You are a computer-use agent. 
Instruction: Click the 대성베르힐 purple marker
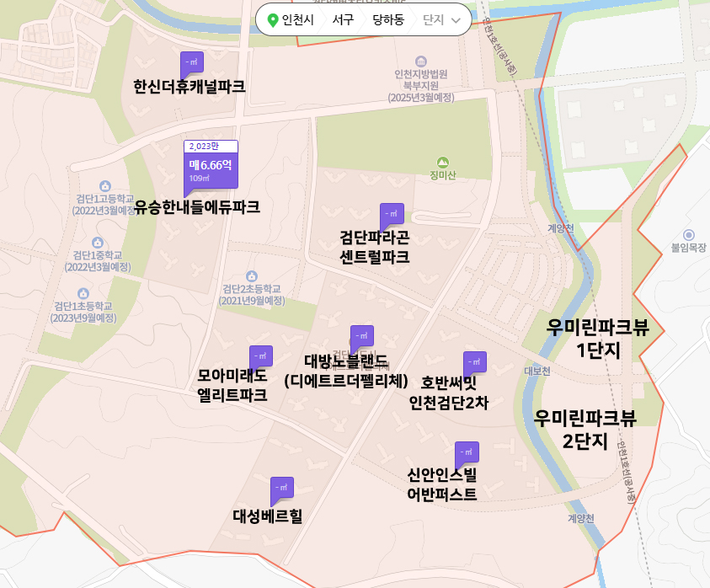click(281, 489)
